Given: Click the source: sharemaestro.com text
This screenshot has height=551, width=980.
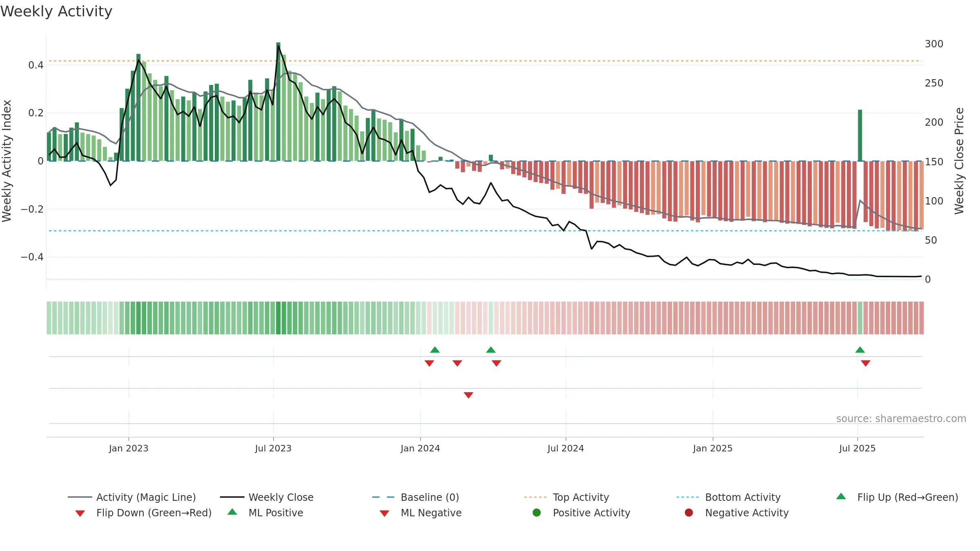Looking at the screenshot, I should point(901,418).
